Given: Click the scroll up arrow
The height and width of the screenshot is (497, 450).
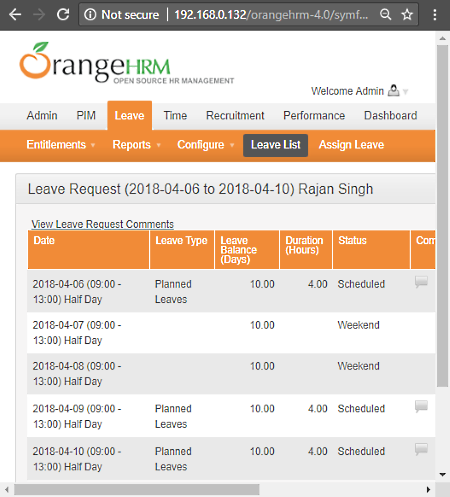Looking at the screenshot, I should pyautogui.click(x=443, y=39).
